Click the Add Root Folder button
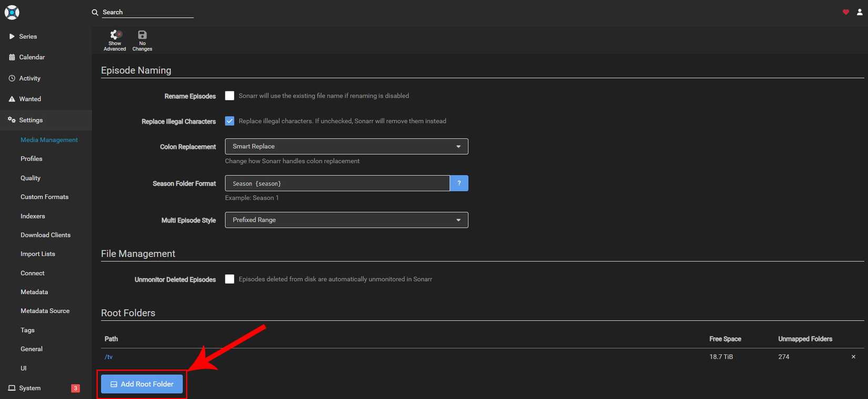The width and height of the screenshot is (868, 399). pyautogui.click(x=142, y=384)
